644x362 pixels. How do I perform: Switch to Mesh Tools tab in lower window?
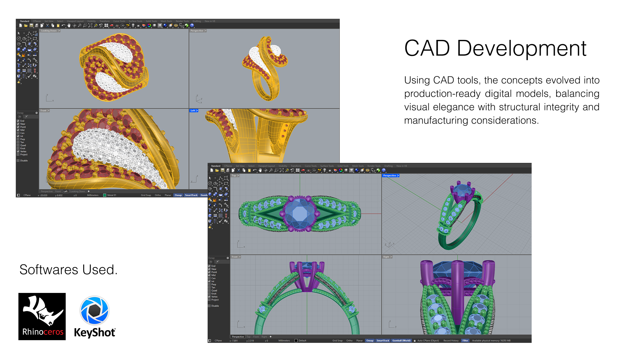[358, 166]
